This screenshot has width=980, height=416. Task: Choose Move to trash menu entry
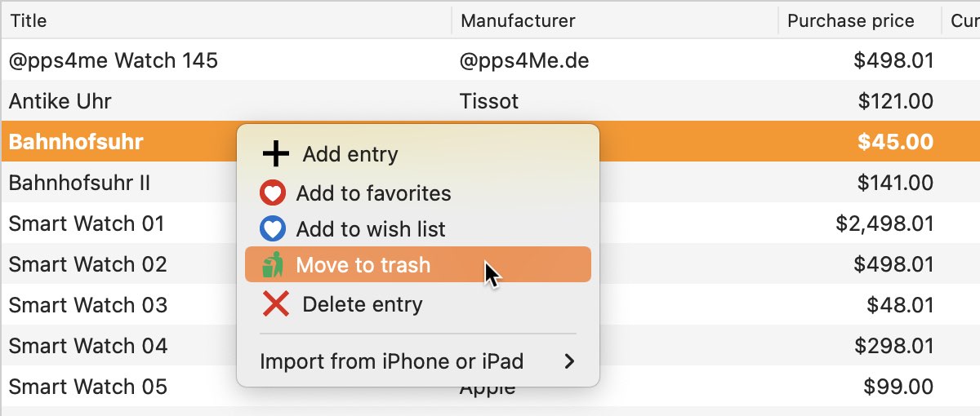[417, 265]
